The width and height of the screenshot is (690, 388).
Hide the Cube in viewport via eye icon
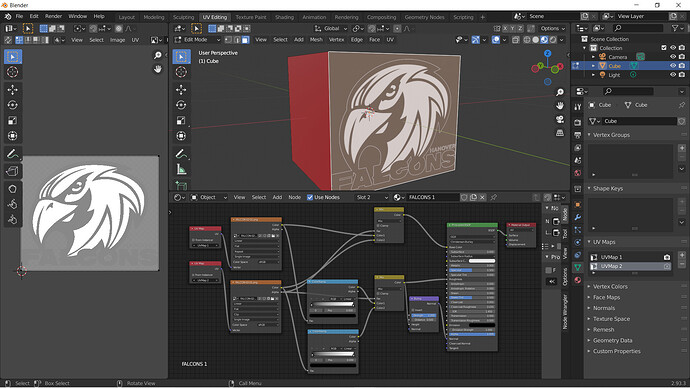tap(673, 66)
